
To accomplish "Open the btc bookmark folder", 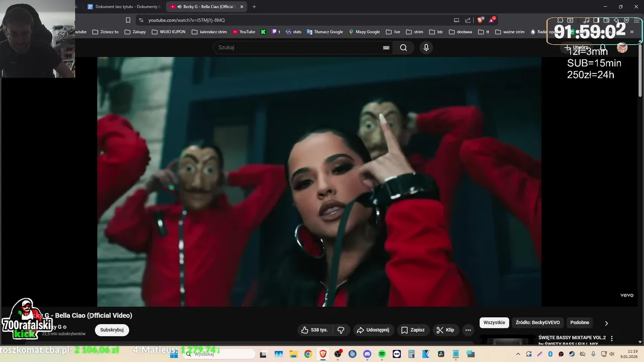I will point(436,32).
